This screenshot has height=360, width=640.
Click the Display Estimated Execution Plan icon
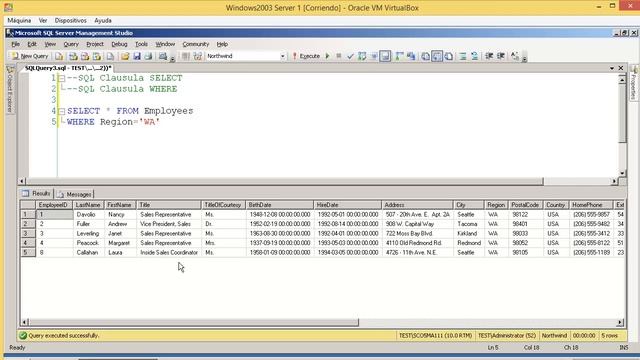(x=362, y=56)
